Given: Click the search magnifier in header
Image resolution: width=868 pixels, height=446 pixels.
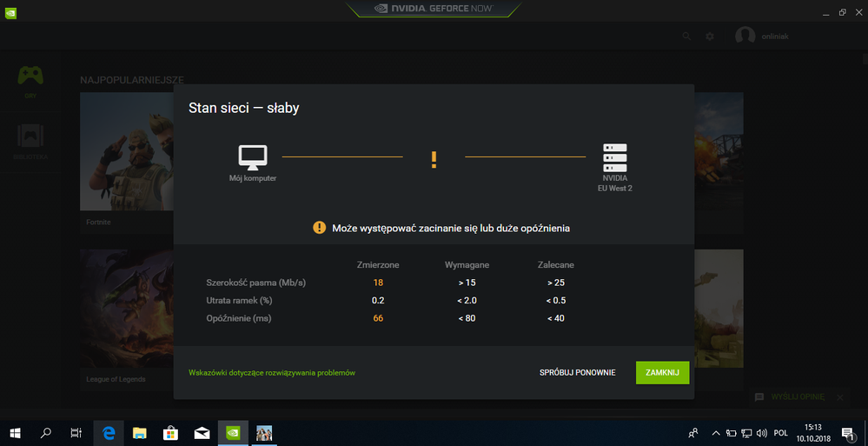Looking at the screenshot, I should (x=686, y=36).
